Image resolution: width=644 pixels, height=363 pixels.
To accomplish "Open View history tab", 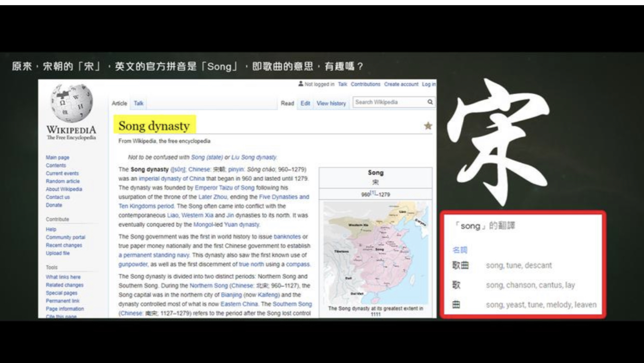I will pos(331,103).
